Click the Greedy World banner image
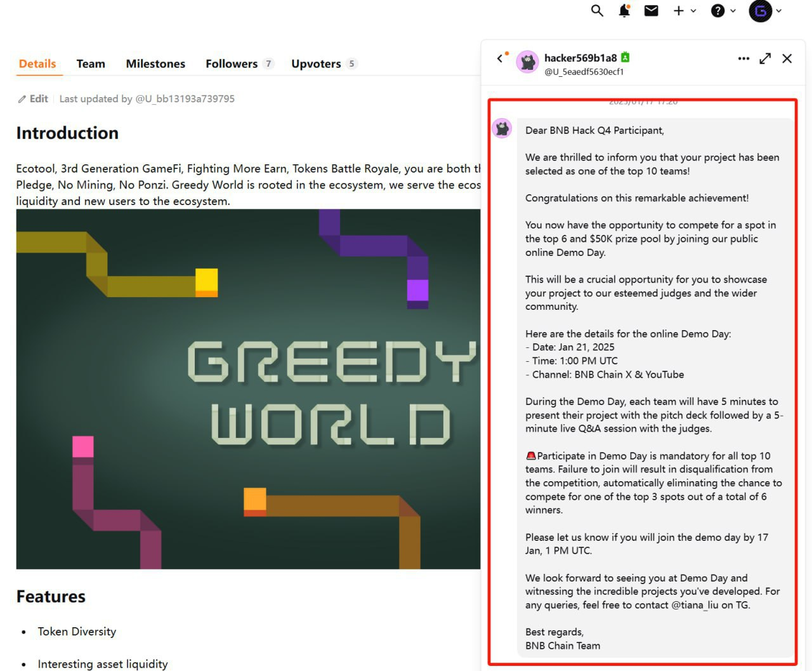 coord(248,389)
